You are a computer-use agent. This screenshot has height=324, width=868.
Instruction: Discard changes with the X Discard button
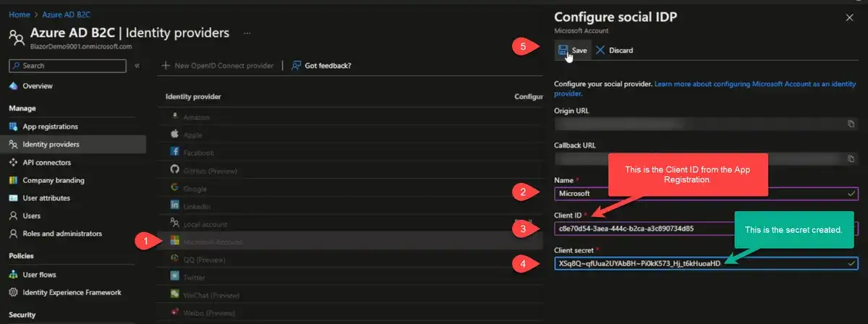click(x=614, y=50)
